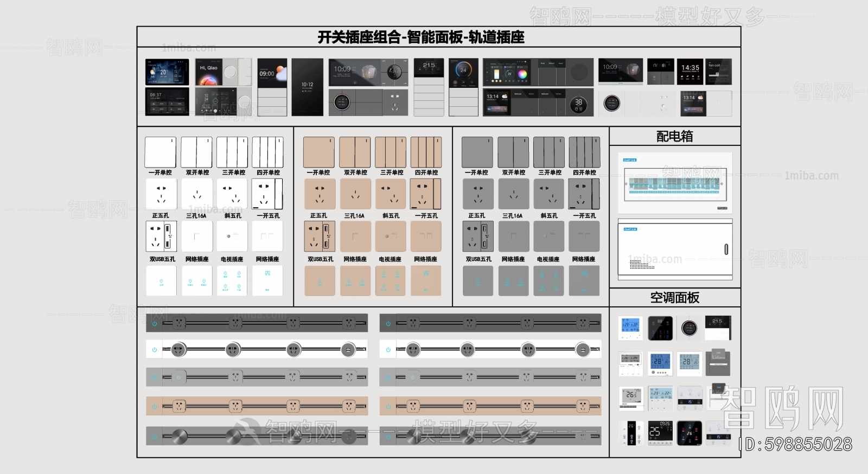This screenshot has width=868, height=474.
Task: Toggle power button on top-left dark track socket
Action: click(x=155, y=323)
